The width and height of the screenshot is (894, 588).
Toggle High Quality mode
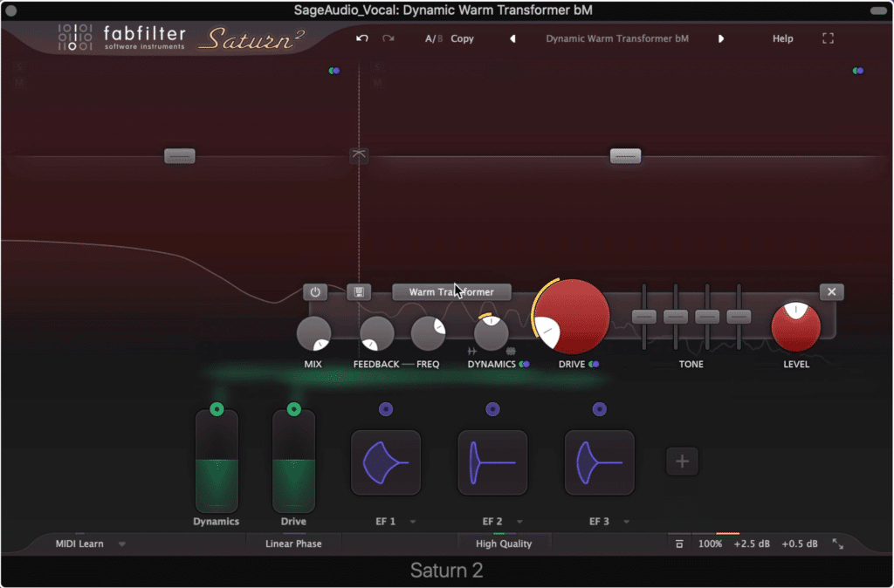click(504, 544)
